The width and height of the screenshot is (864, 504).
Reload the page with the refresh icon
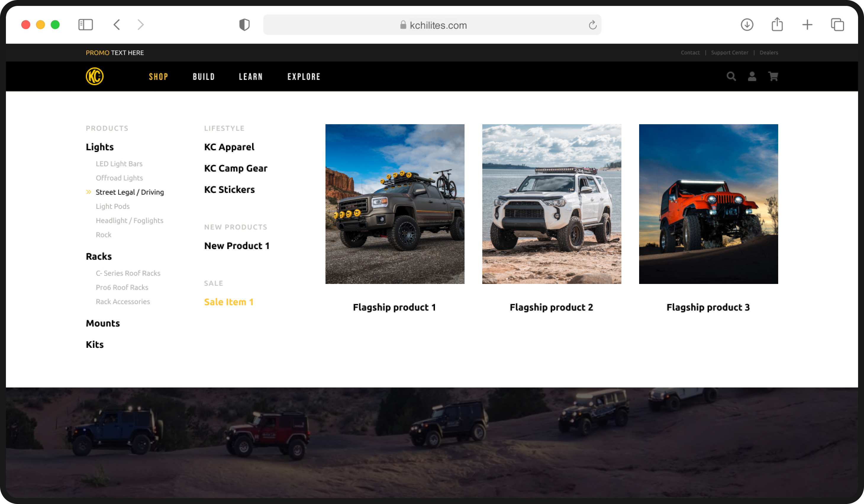(x=592, y=25)
